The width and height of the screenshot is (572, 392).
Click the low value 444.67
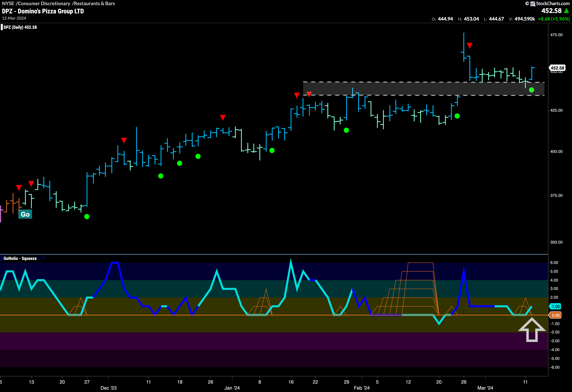coord(496,19)
